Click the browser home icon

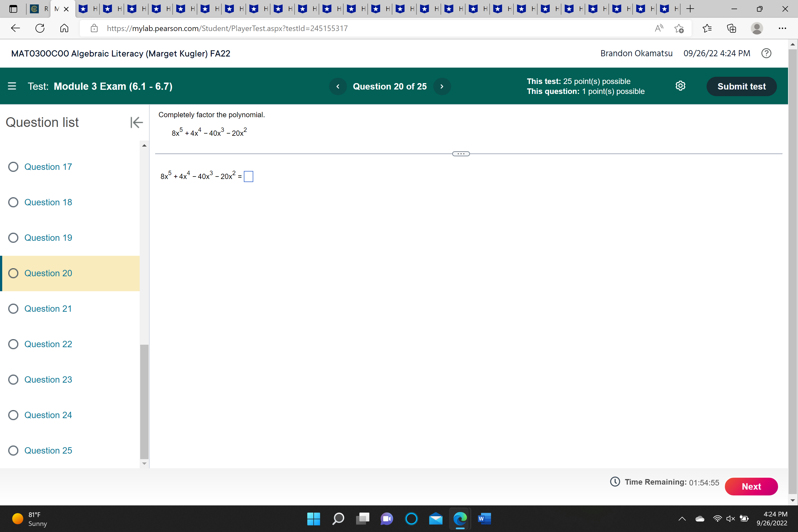64,28
